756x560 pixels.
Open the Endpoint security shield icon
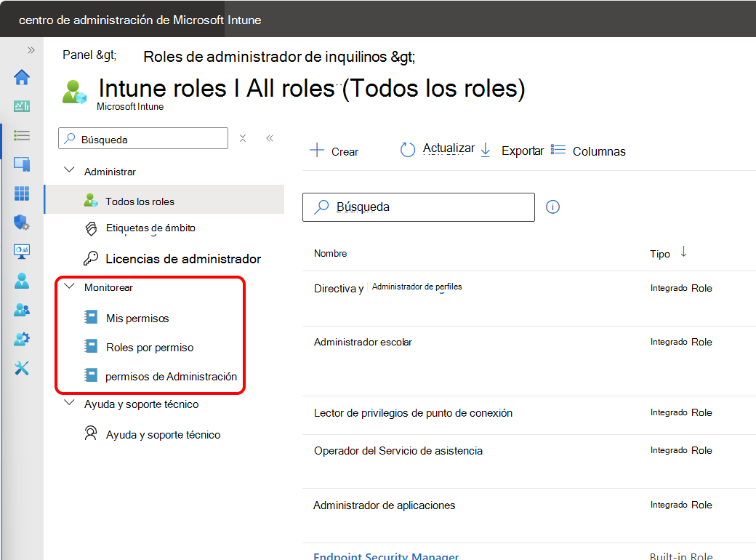(22, 223)
